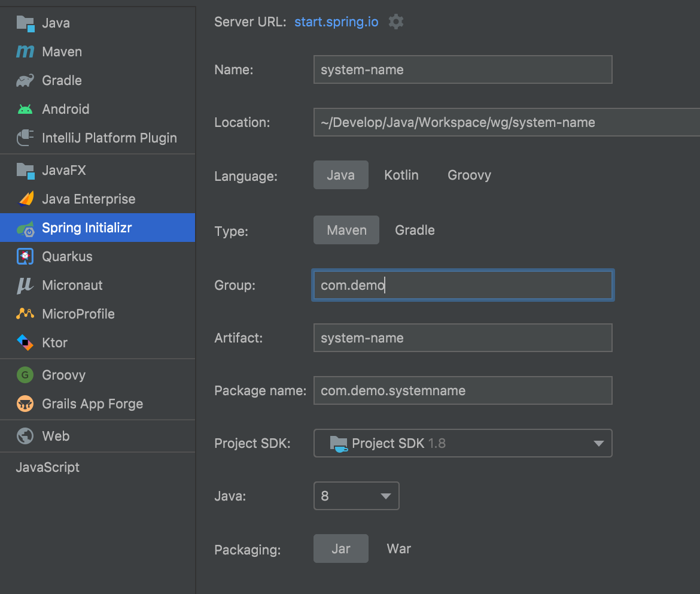Focus the Group text field
Viewport: 700px width, 594px height.
[462, 284]
